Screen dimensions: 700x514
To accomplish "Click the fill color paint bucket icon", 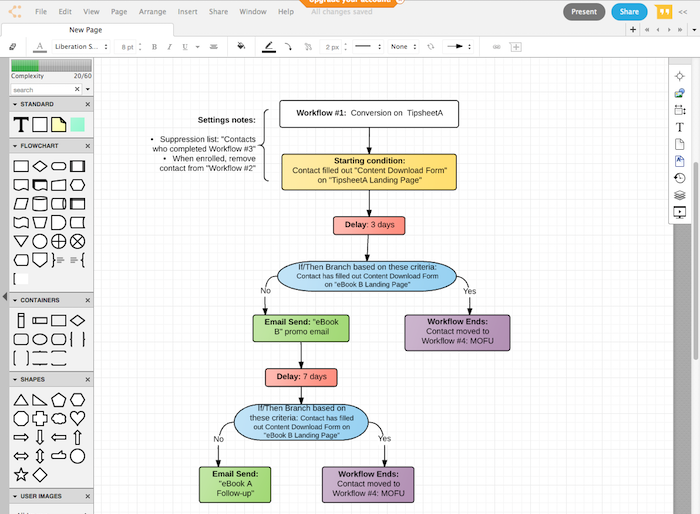I will 241,46.
